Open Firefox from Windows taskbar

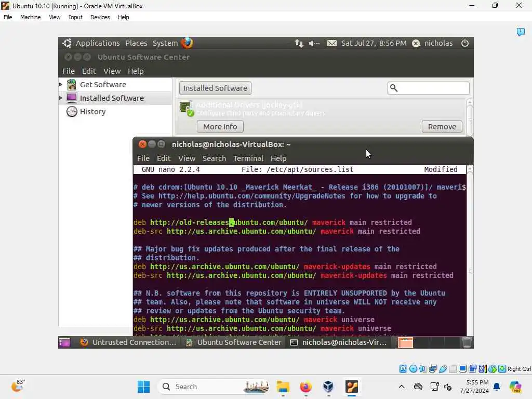coord(305,387)
